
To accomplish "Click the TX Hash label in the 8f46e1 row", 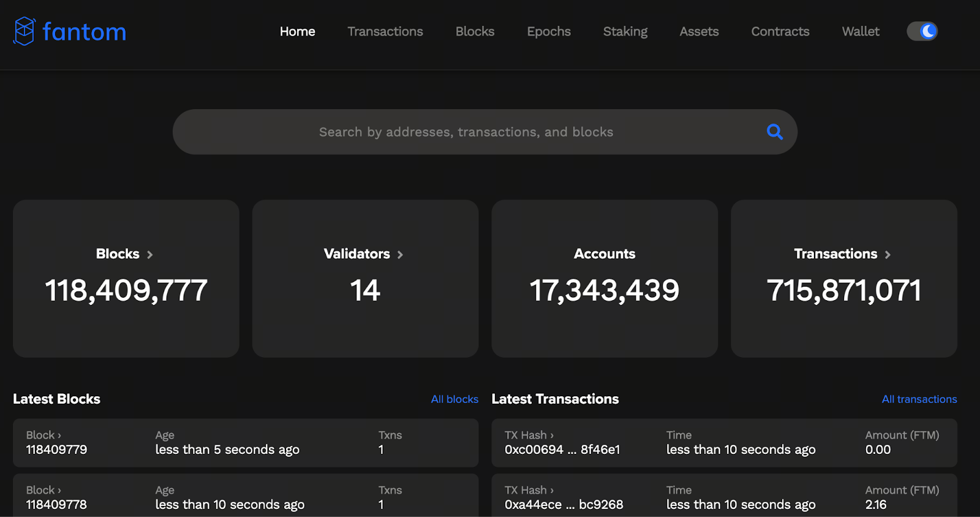I will (x=529, y=435).
